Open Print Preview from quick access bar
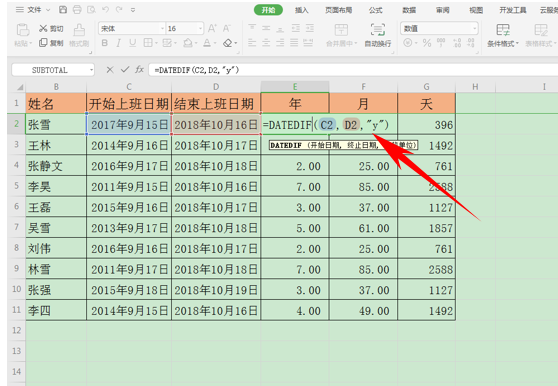The height and width of the screenshot is (386, 558). (91, 10)
